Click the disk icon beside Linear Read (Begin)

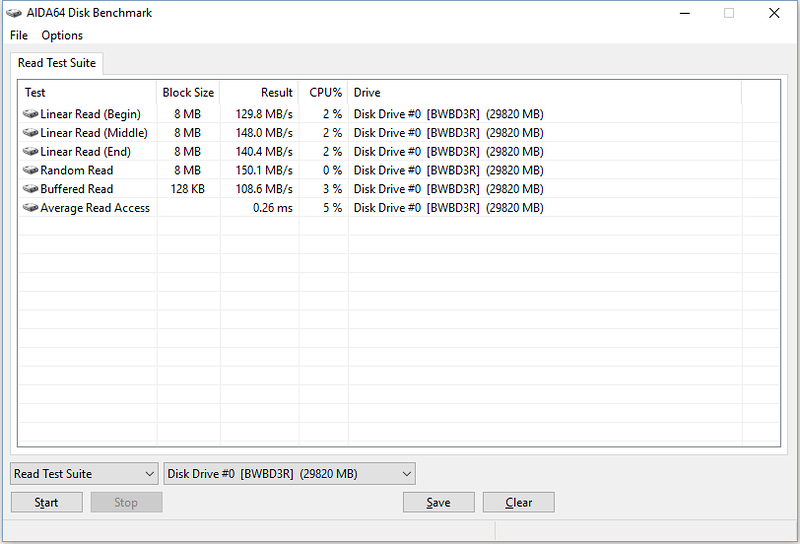pyautogui.click(x=31, y=113)
